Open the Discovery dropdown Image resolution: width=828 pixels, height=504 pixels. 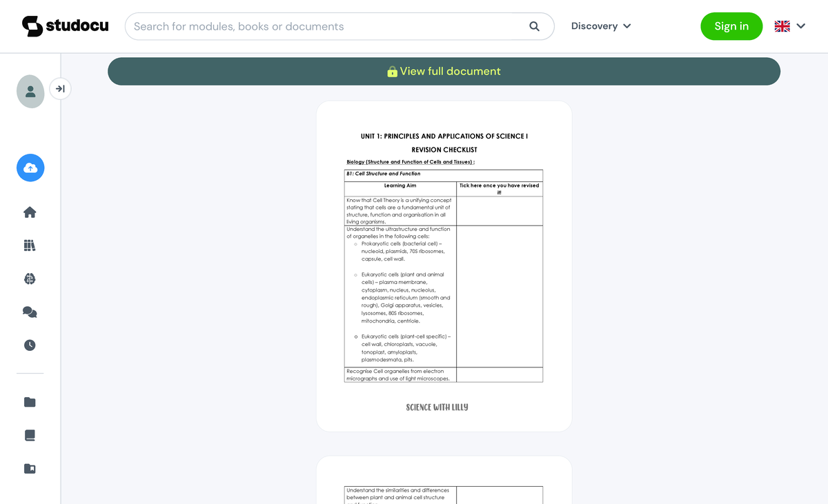coord(600,26)
